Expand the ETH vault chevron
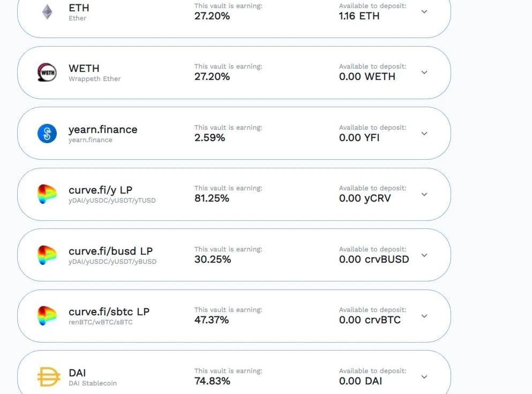 coord(424,12)
